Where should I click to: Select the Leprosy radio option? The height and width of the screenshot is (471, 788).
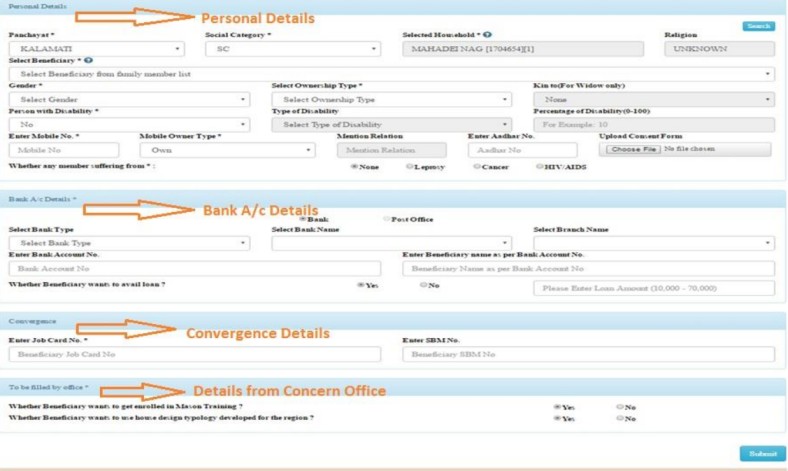[410, 167]
